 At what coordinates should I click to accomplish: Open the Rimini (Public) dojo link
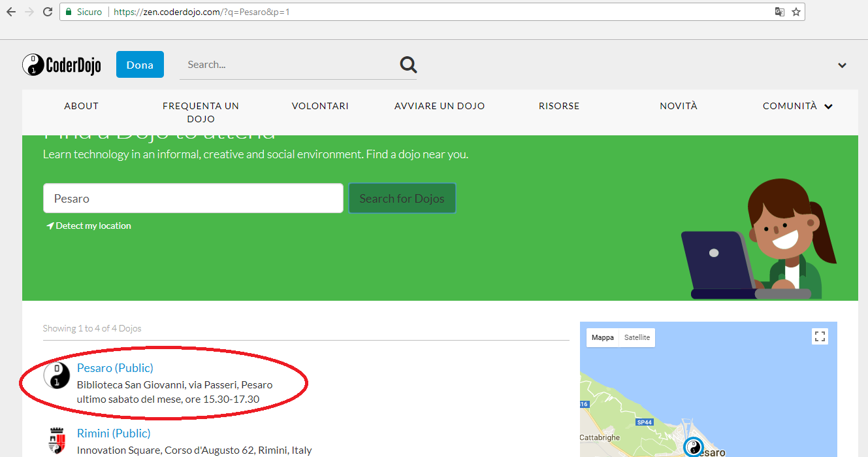coord(114,433)
